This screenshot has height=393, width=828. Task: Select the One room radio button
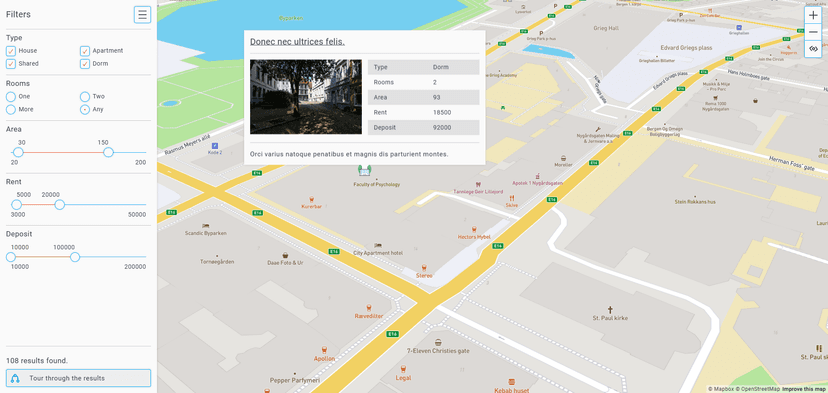tap(11, 97)
